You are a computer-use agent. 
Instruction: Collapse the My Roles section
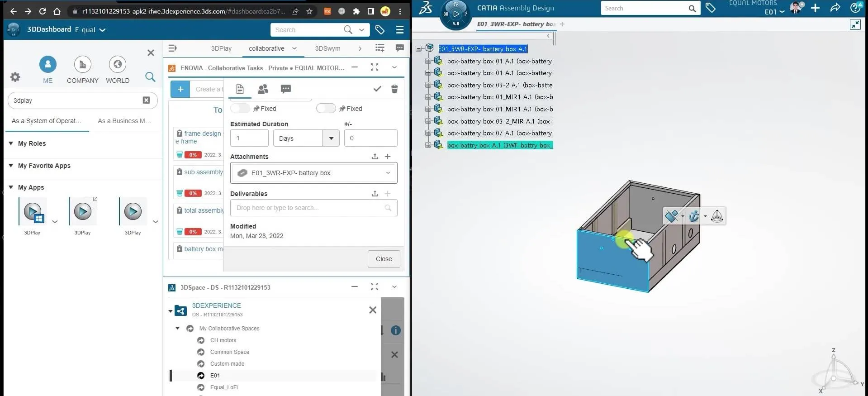pos(11,143)
